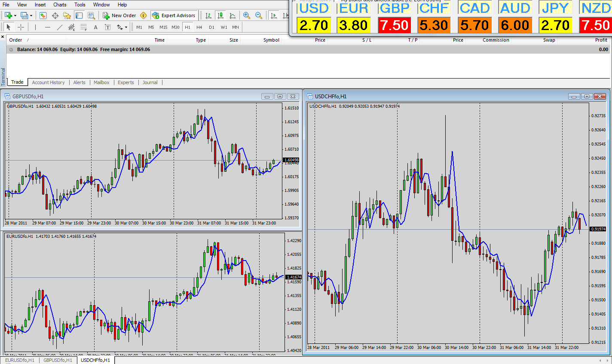
Task: Switch to the Alerts tab
Action: pyautogui.click(x=79, y=82)
